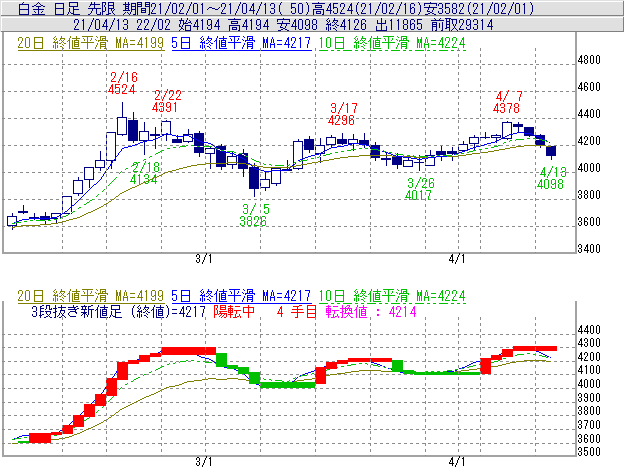Click the 前取29314 value
This screenshot has width=624, height=473.
[x=462, y=25]
